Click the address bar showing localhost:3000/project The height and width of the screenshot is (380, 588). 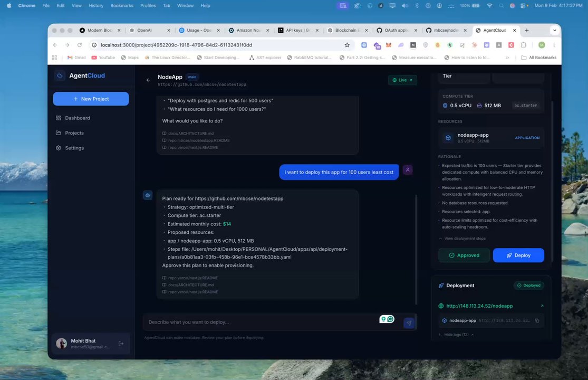tap(221, 45)
